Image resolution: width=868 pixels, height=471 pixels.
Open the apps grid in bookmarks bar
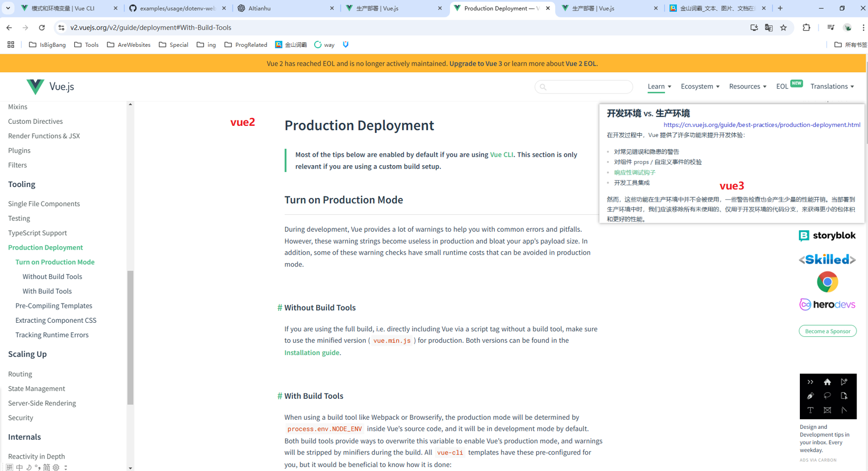[x=10, y=45]
